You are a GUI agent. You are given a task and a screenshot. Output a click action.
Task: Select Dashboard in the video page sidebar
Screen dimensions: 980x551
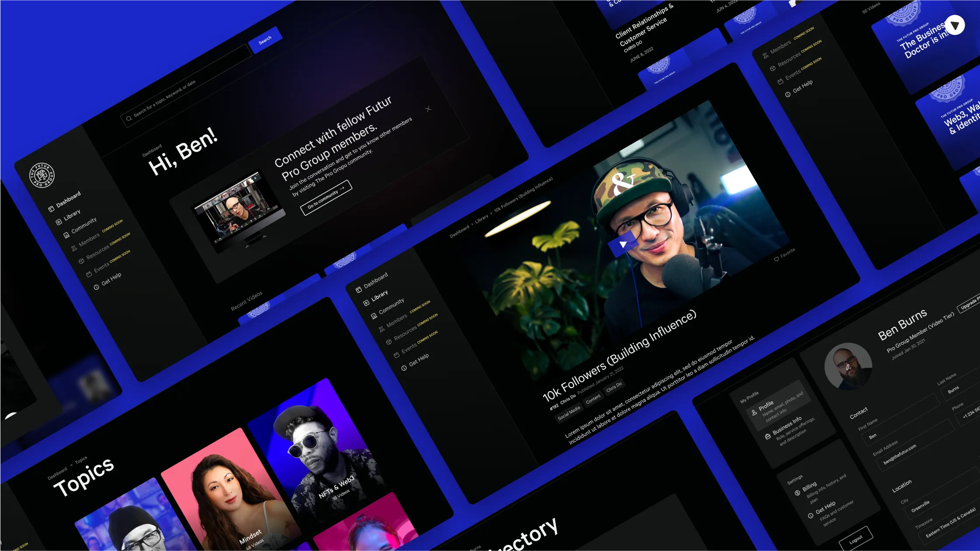pos(376,280)
